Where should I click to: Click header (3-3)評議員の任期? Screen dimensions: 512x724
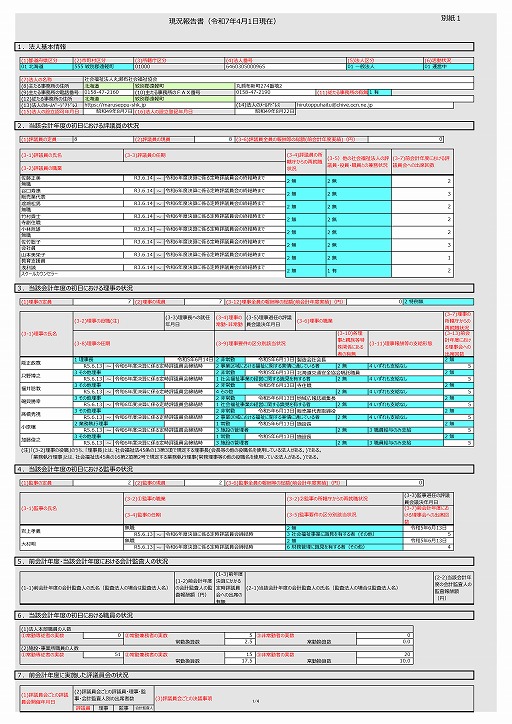click(x=205, y=156)
